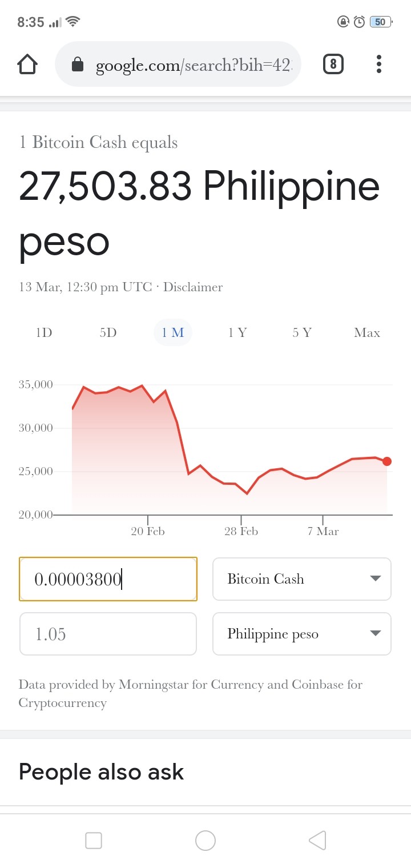Tap the Android back navigation triangle
This screenshot has height=868, width=411.
click(317, 840)
